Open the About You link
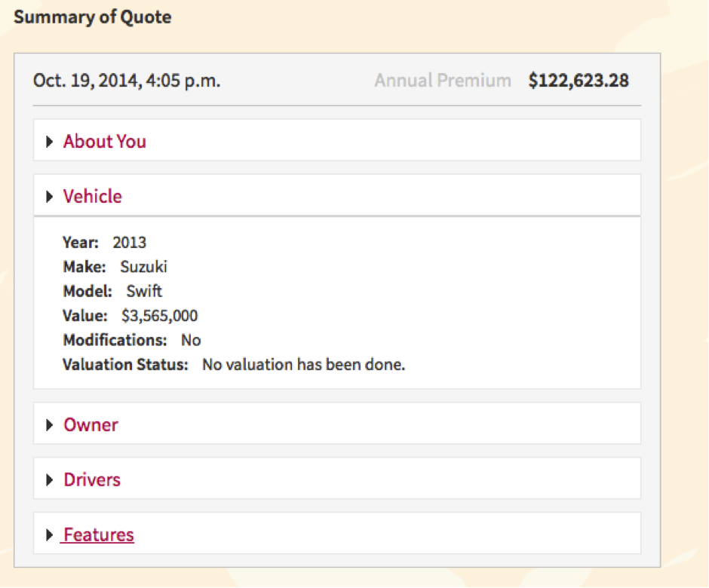Screen dimensions: 709x588 (x=105, y=142)
